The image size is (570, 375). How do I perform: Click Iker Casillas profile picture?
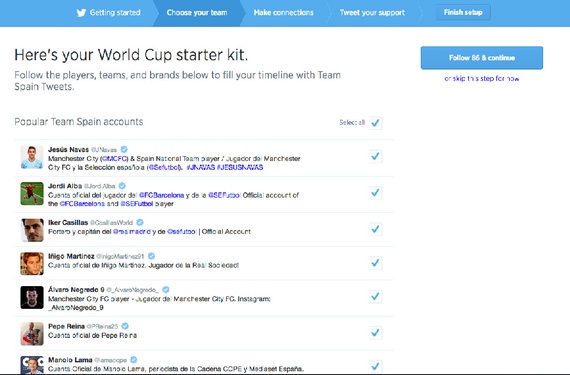tap(32, 230)
